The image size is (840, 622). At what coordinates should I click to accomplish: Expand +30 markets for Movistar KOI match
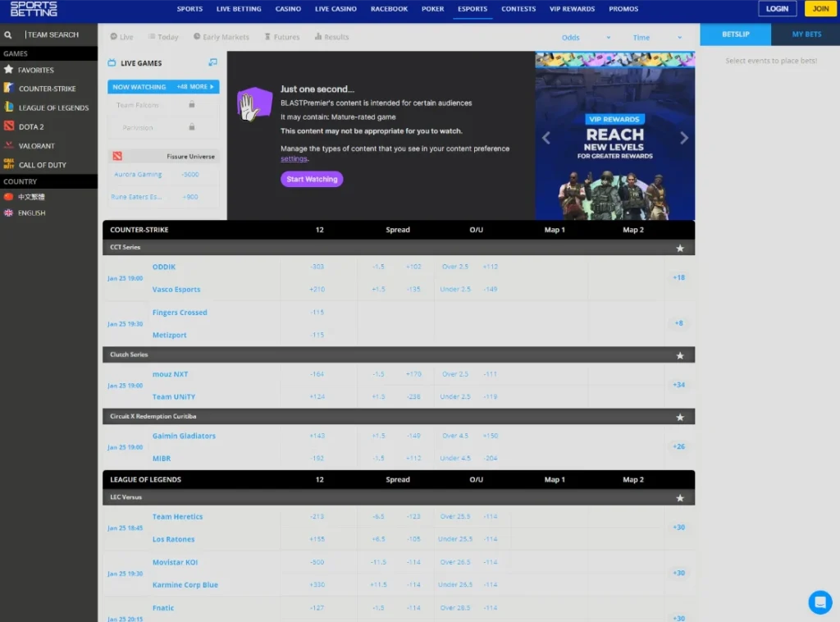coord(678,573)
